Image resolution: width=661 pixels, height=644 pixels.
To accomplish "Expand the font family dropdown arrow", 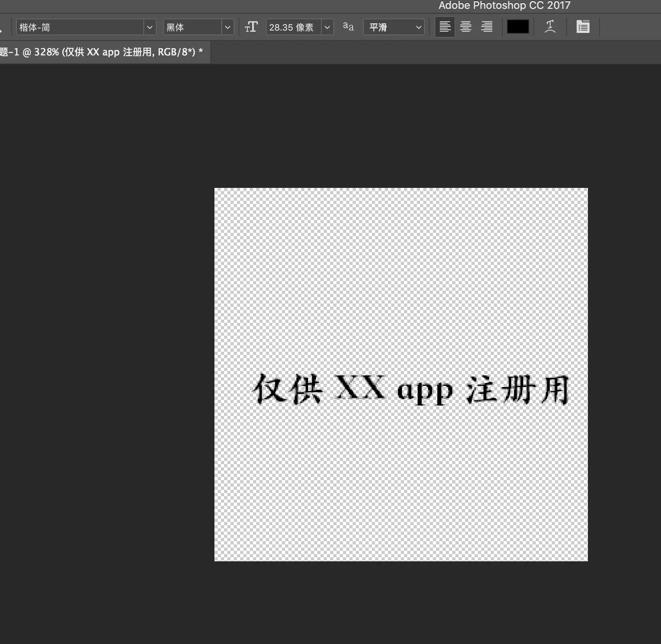I will pyautogui.click(x=150, y=27).
